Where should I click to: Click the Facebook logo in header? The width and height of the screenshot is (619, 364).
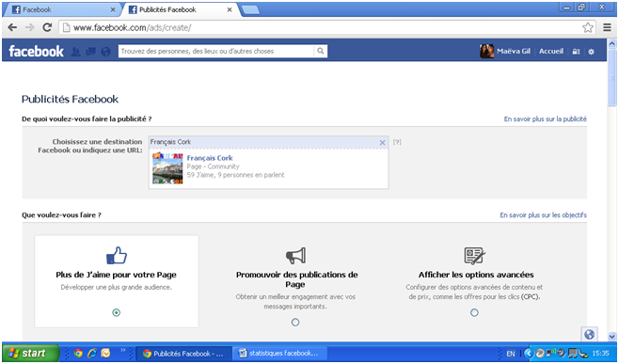click(36, 52)
